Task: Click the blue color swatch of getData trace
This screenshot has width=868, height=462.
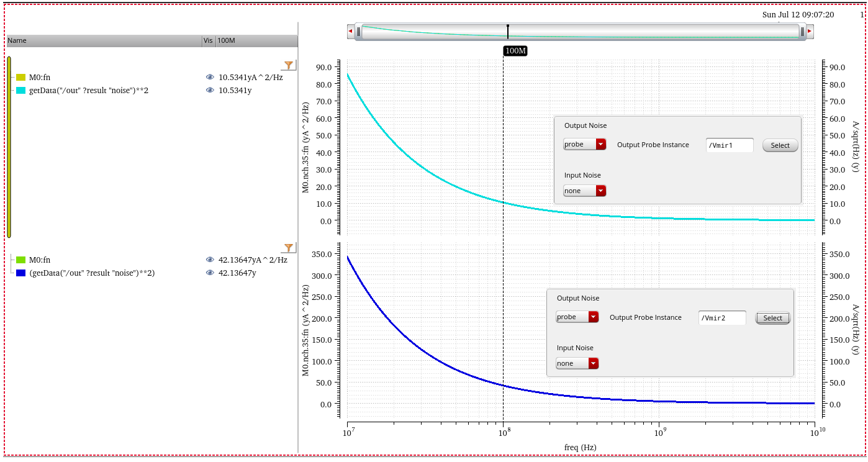Action: pyautogui.click(x=20, y=273)
